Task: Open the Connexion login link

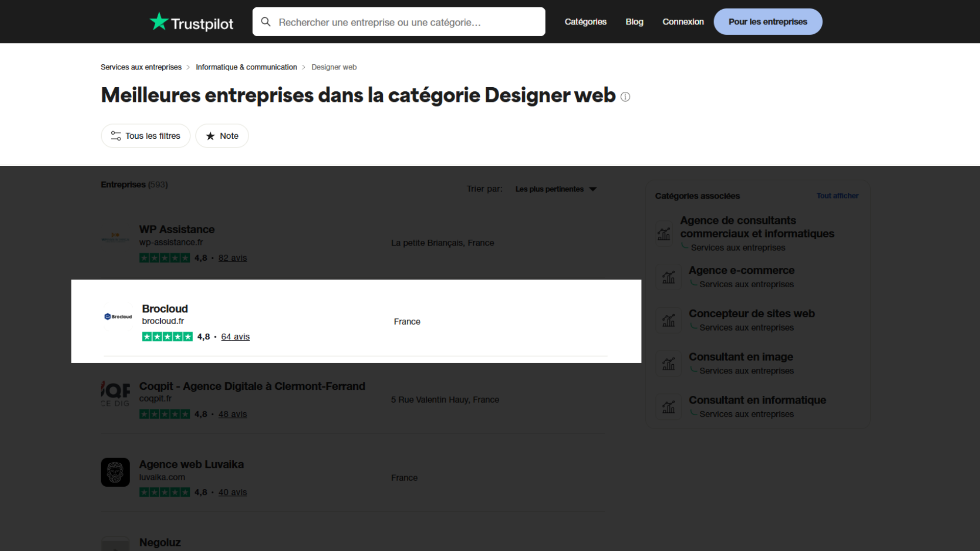Action: pos(683,22)
